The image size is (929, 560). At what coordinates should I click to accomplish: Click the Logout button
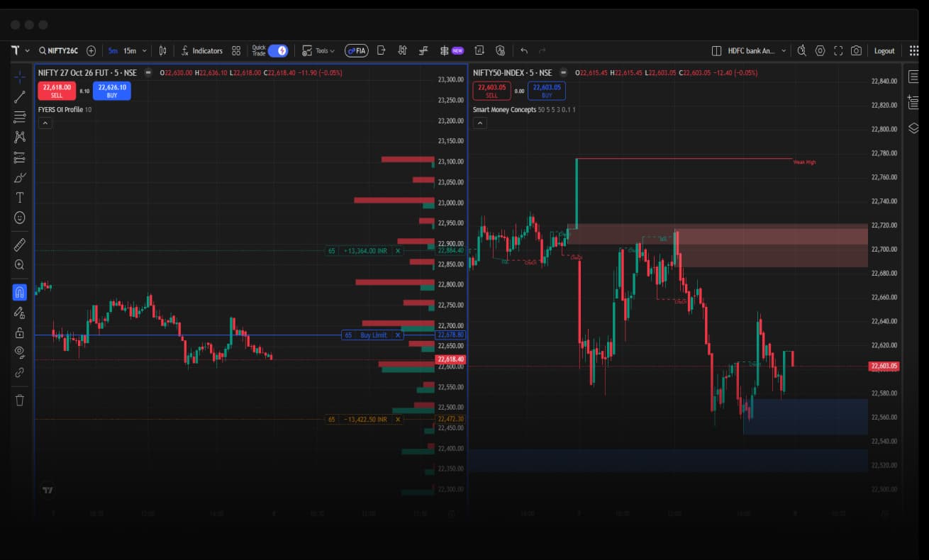point(884,50)
